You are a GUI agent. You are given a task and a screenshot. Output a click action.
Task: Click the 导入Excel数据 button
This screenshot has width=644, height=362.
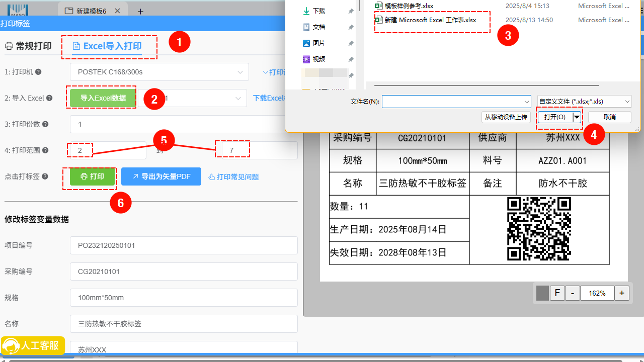[x=103, y=98]
